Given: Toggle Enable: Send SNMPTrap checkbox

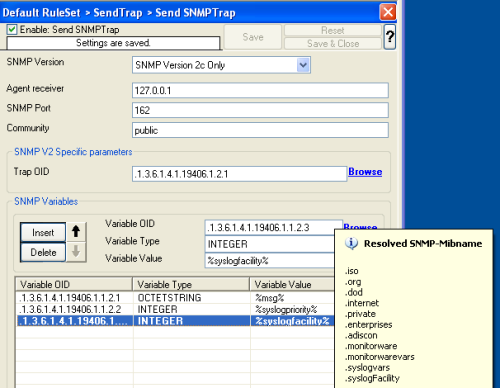Looking at the screenshot, I should tap(12, 29).
